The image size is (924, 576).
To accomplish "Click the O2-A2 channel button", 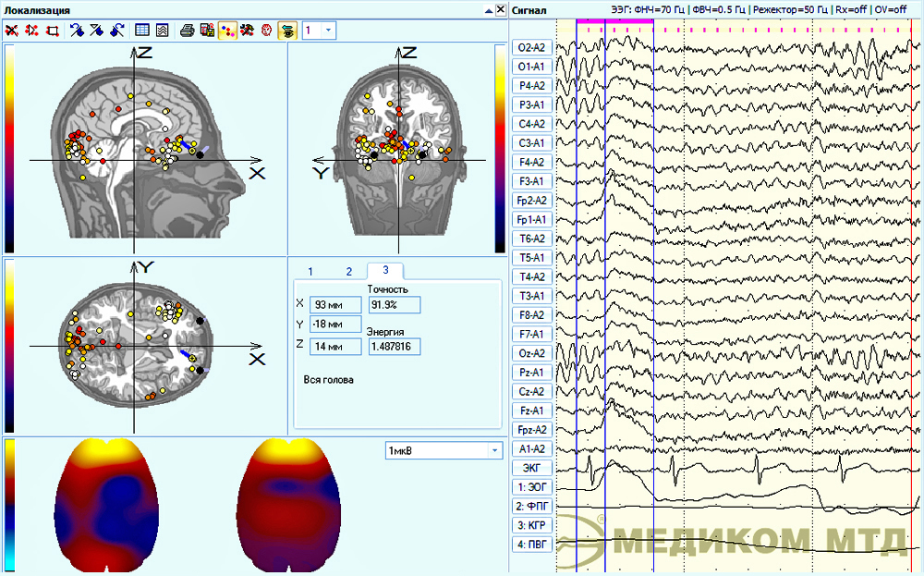I will tap(532, 48).
